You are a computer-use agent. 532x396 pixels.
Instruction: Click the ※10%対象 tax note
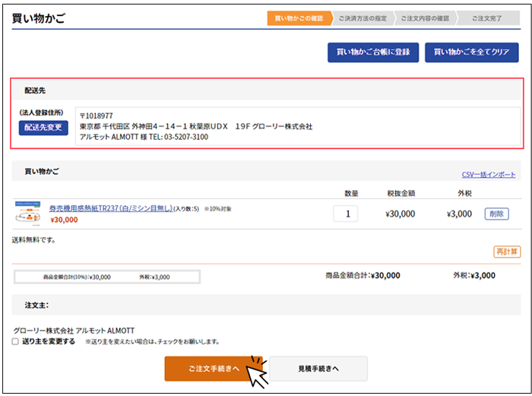217,209
